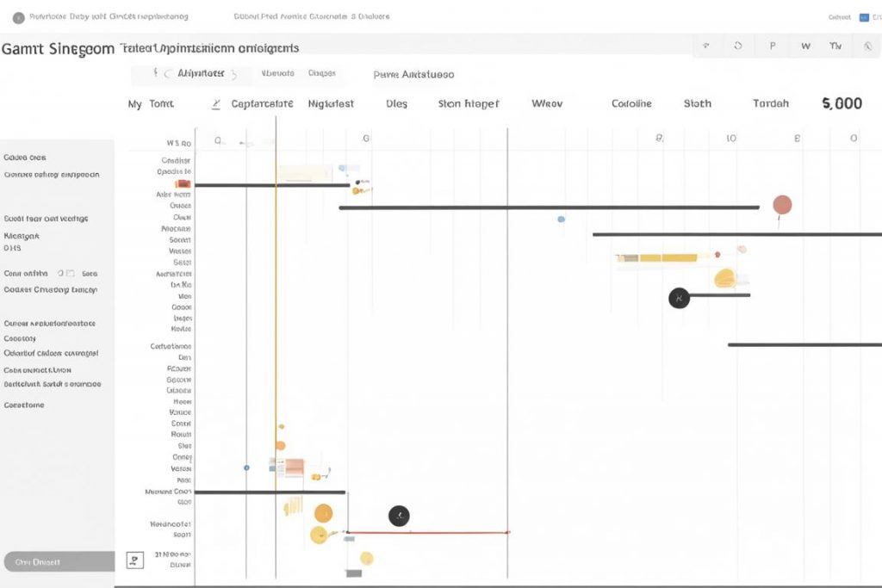Screen dimensions: 882x588
Task: Click the gray circle icon at top-left corner
Action: tap(19, 17)
